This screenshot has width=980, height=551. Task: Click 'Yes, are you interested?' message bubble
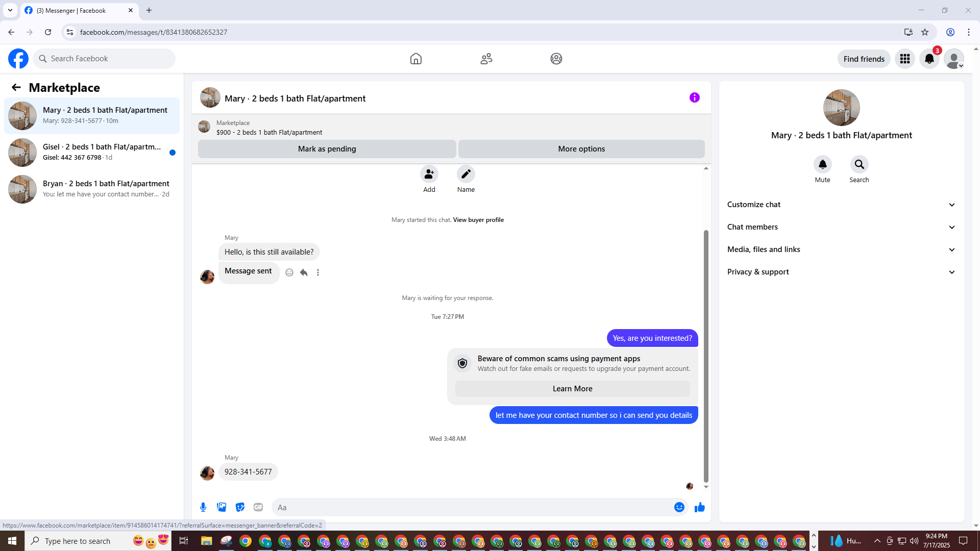tap(652, 338)
